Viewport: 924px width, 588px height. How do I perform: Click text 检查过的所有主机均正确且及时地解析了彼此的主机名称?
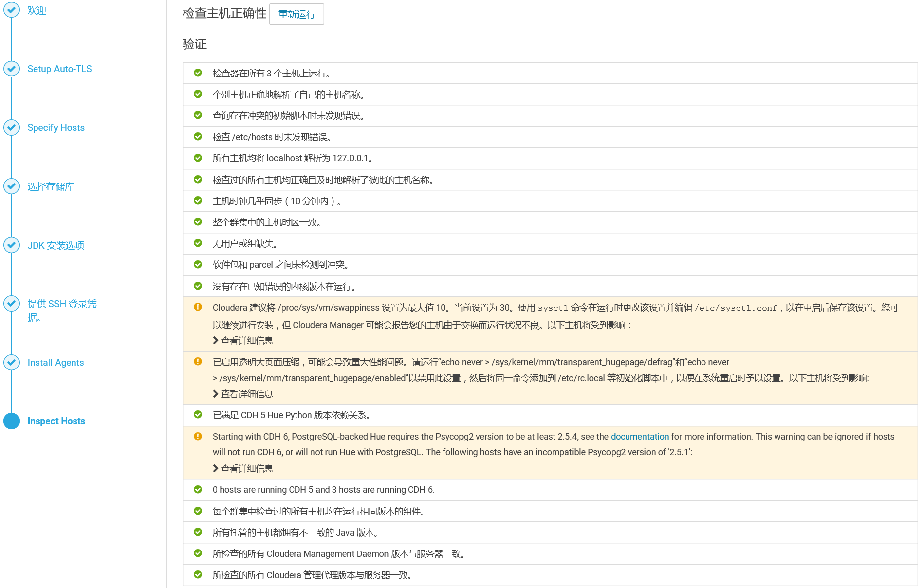[324, 180]
